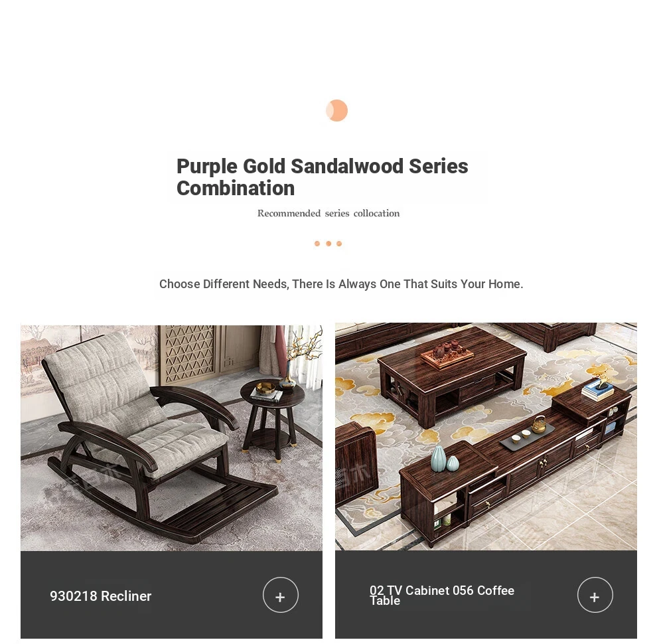657x644 pixels.
Task: Click the Purple Gold Sandalwood Series Combination heading
Action: pos(323,177)
